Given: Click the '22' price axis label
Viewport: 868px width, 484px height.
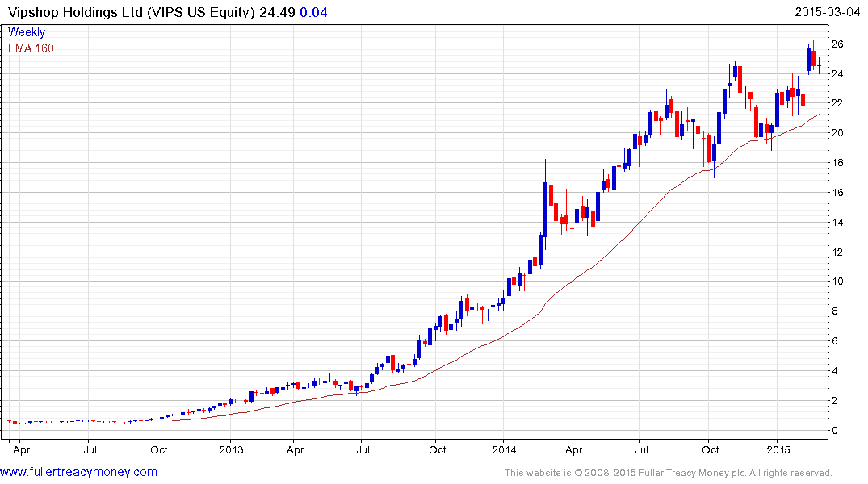Looking at the screenshot, I should click(x=837, y=103).
